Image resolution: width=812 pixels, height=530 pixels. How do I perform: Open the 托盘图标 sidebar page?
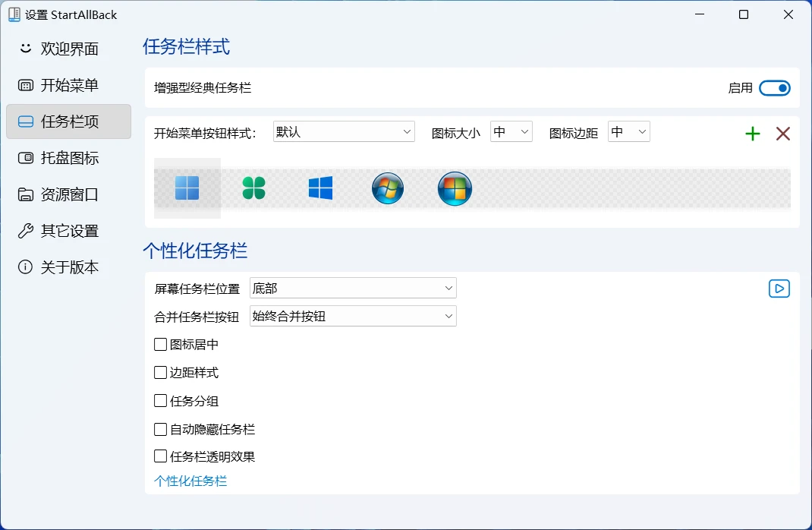(68, 159)
